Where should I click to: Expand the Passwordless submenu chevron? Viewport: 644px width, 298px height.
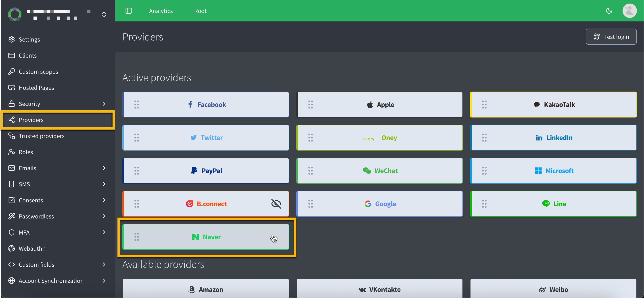pyautogui.click(x=104, y=216)
